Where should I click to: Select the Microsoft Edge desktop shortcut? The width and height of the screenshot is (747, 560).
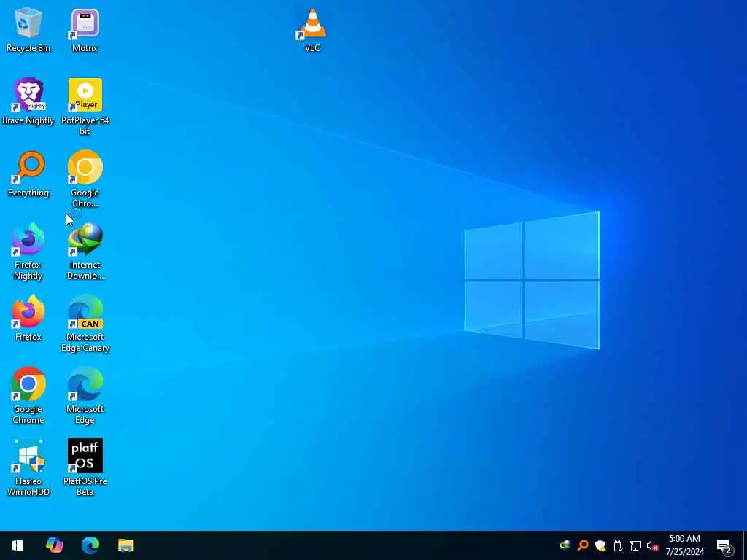tap(85, 396)
